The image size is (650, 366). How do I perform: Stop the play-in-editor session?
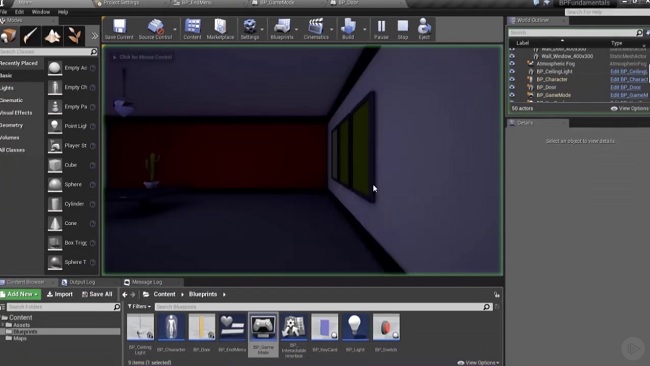(403, 29)
